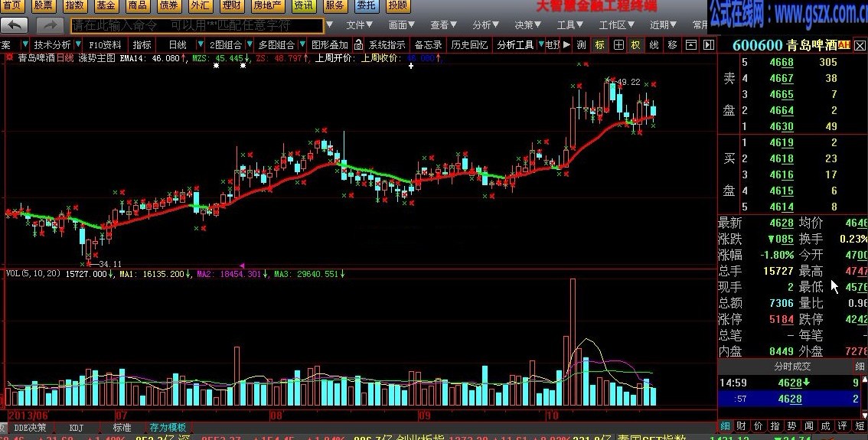Open the 股票 stocks section

point(43,5)
